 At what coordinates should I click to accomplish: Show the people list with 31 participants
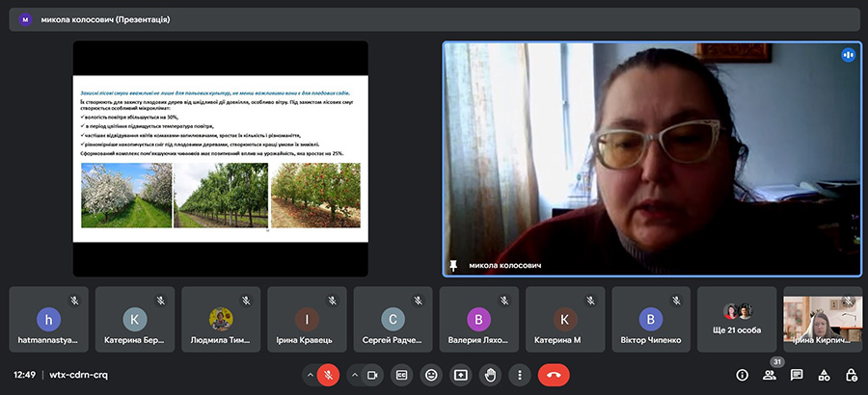[770, 375]
